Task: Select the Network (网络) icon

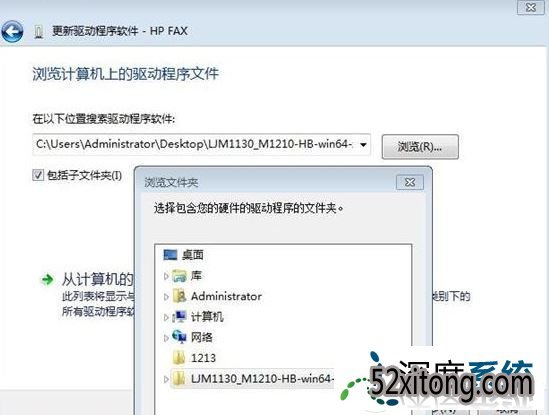Action: click(180, 337)
